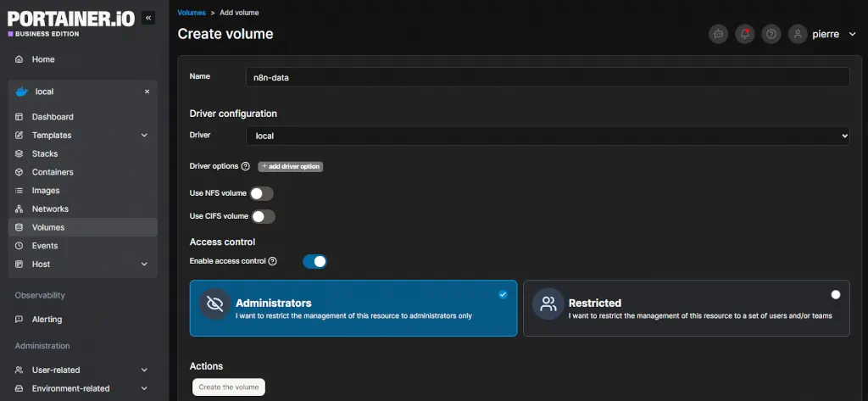
Task: Close the local environment with X
Action: tap(147, 92)
